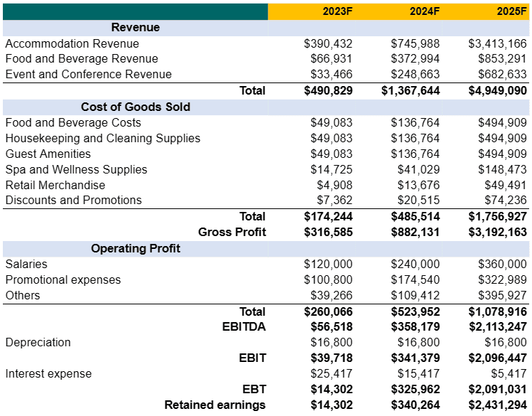The image size is (532, 416).
Task: Select EBIT value $341,379
Action: tap(415, 358)
